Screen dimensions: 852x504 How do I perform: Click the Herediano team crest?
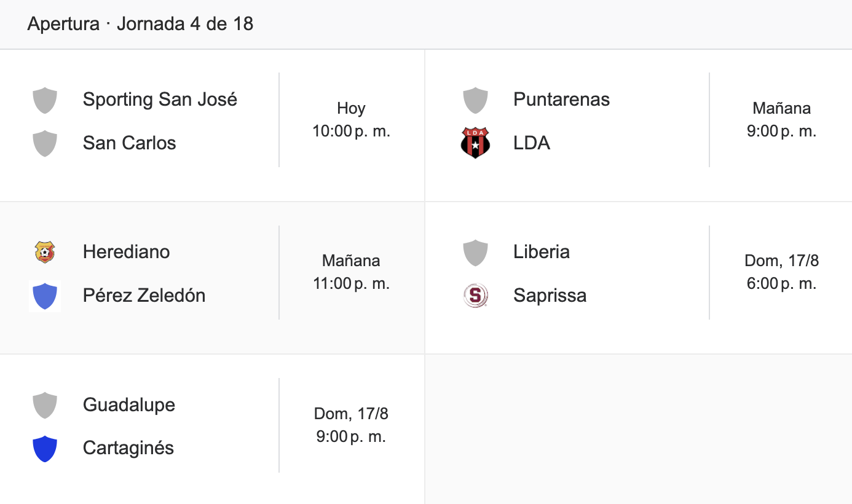point(45,252)
